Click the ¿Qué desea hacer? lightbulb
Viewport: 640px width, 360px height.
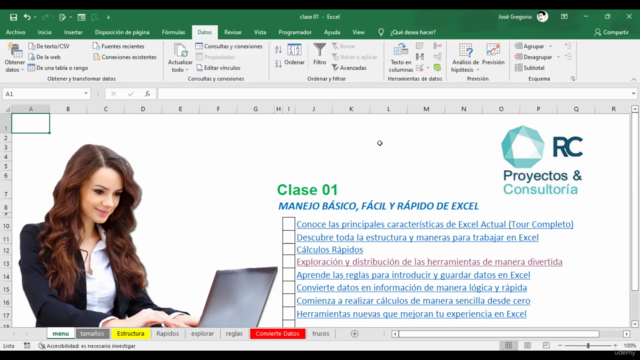click(381, 32)
